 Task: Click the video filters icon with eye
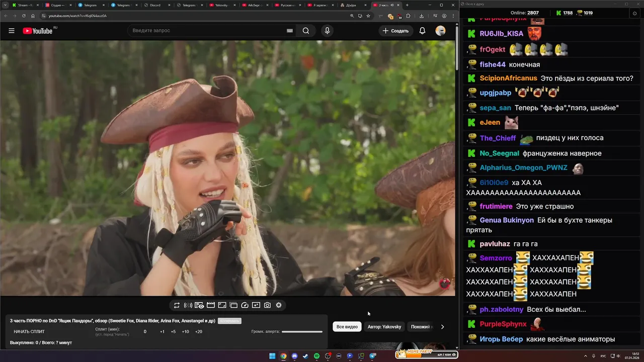199,305
